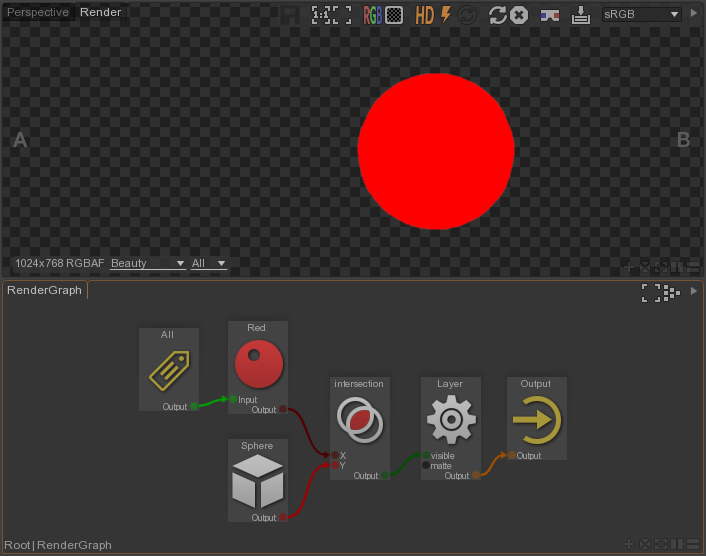Cancel the render with the X icon
This screenshot has height=556, width=706.
pos(519,15)
